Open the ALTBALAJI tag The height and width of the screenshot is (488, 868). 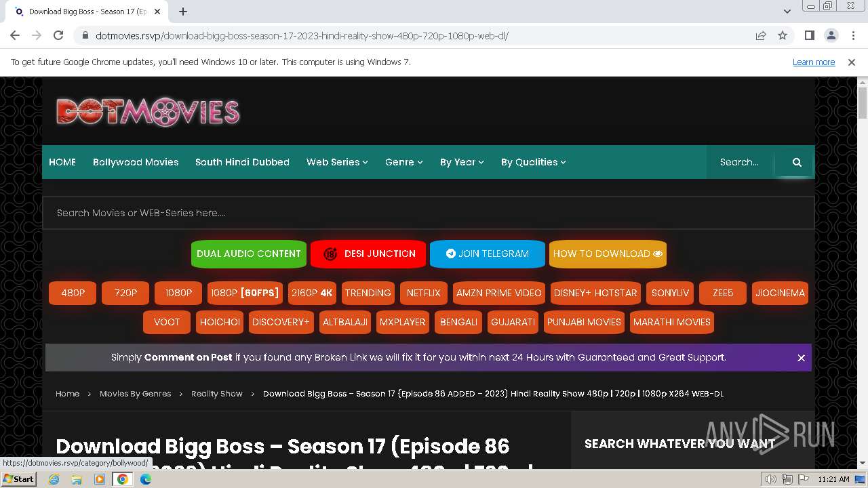coord(344,322)
